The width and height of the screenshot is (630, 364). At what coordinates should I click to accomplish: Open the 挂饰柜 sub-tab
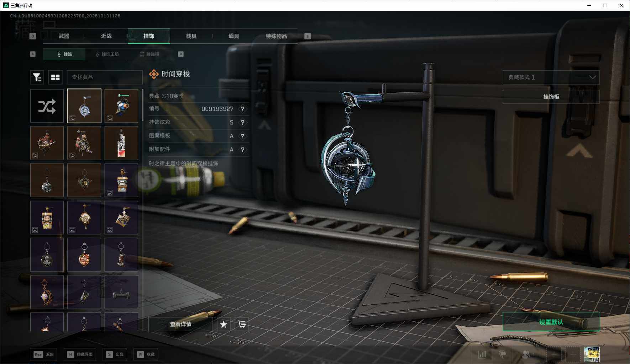[x=149, y=54]
